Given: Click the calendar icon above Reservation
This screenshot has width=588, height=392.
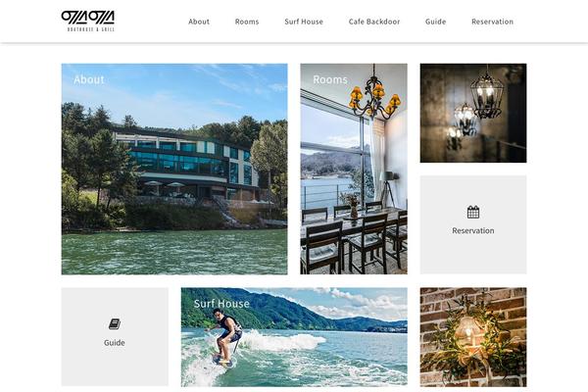Looking at the screenshot, I should [x=473, y=212].
